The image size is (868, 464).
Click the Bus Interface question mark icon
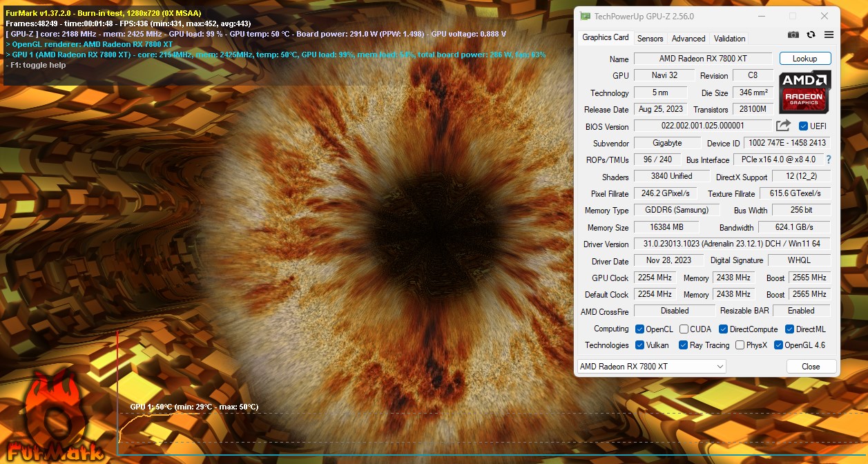[x=829, y=159]
